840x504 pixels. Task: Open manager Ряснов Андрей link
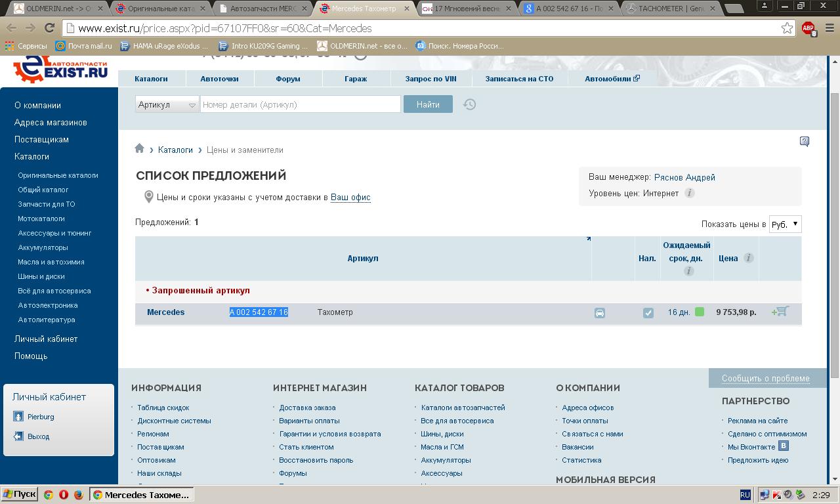click(x=684, y=177)
